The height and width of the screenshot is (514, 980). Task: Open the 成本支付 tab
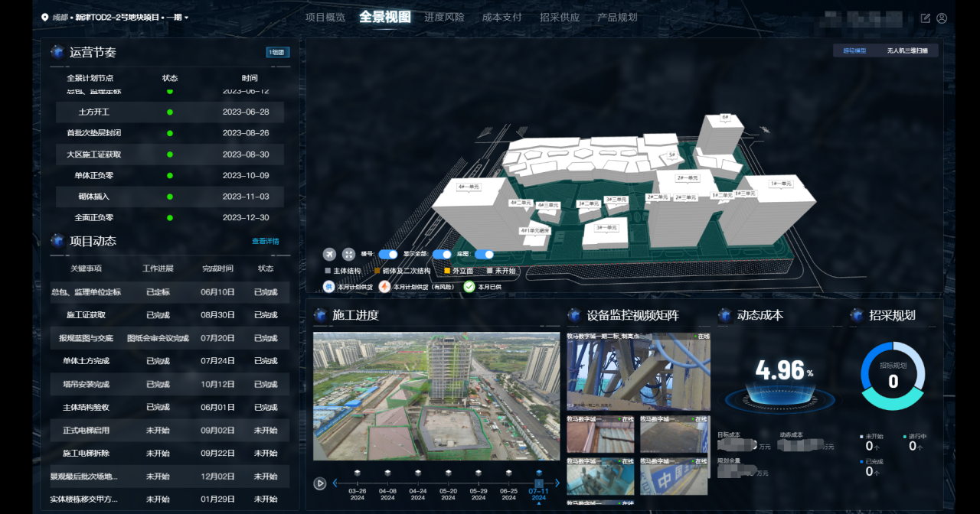(501, 17)
